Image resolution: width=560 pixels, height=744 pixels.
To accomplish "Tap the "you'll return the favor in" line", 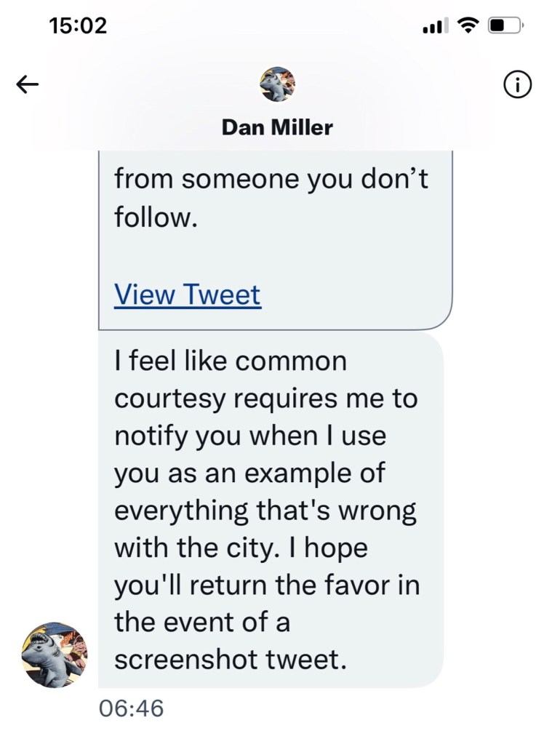I will pos(267,585).
